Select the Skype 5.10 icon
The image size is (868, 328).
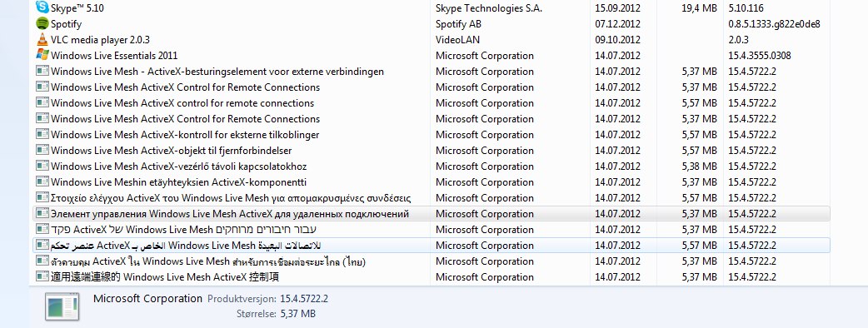point(42,7)
